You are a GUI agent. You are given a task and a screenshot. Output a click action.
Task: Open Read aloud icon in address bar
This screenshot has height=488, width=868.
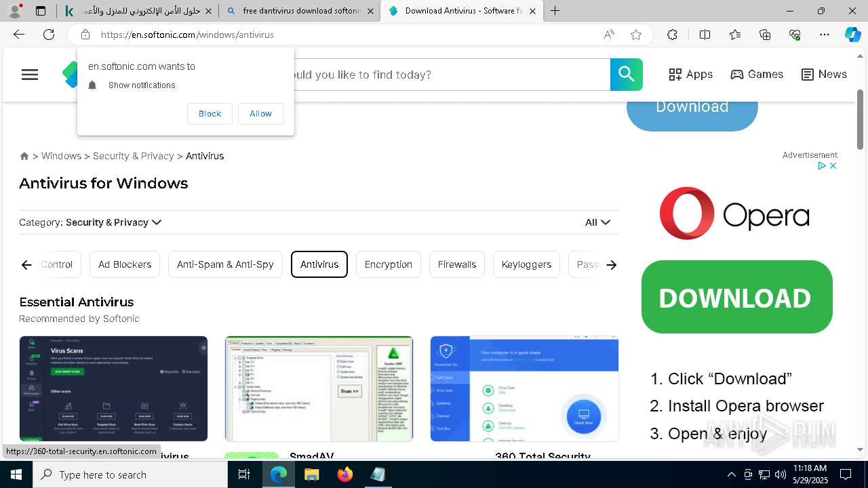[609, 35]
